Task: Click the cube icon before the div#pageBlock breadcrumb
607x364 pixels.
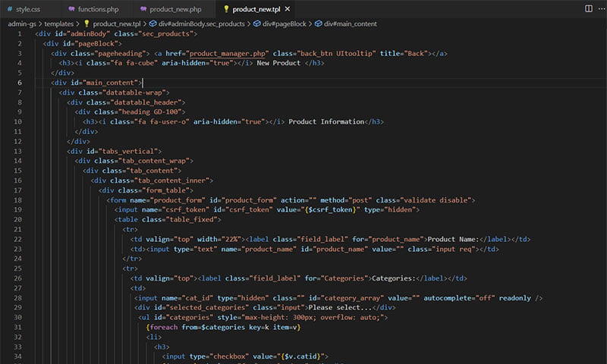Action: pyautogui.click(x=257, y=24)
